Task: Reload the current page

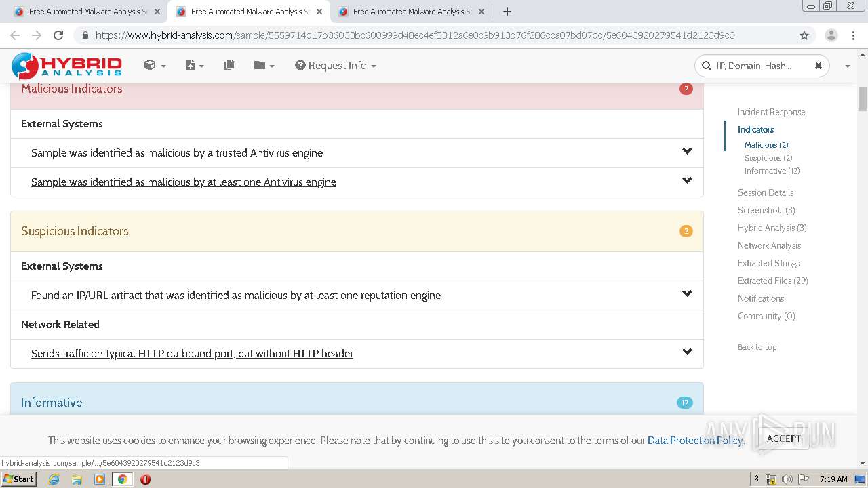Action: [58, 35]
